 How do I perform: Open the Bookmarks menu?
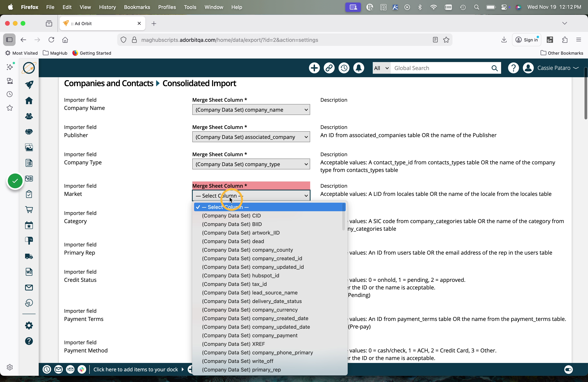click(x=137, y=7)
